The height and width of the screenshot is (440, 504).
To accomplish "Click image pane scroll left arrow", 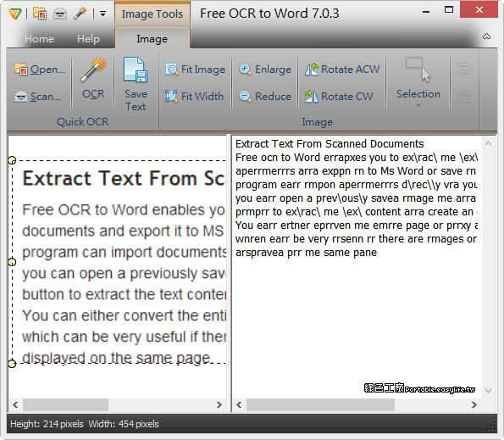I will [15, 404].
